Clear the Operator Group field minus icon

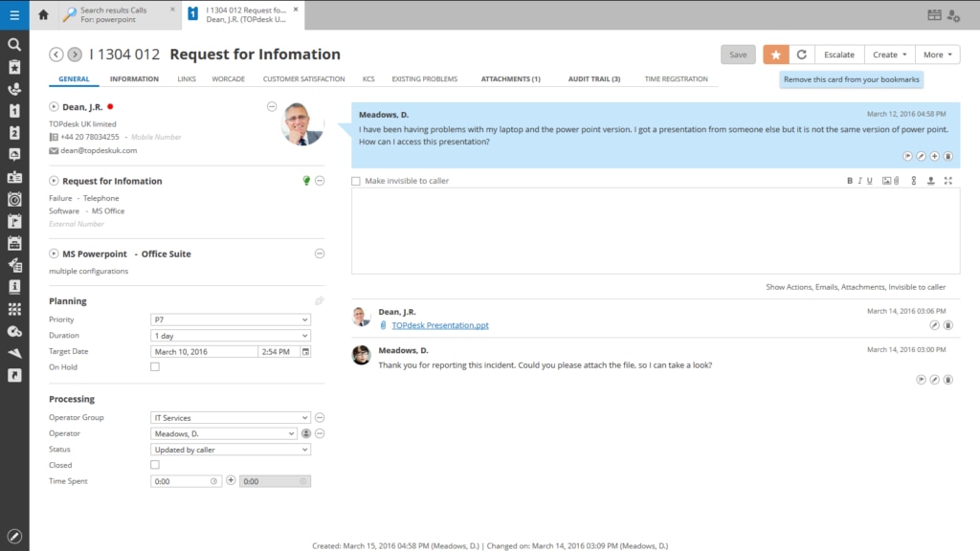320,417
